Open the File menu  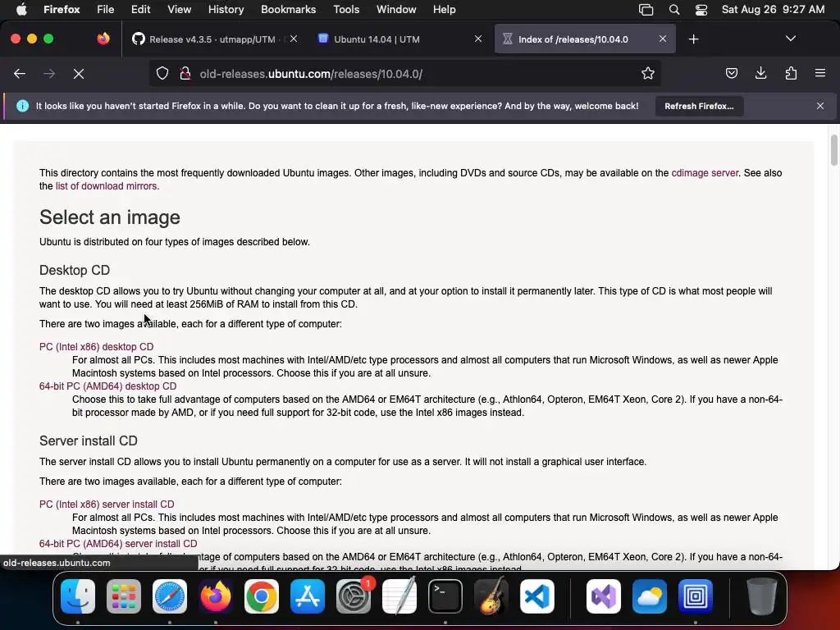(x=106, y=10)
